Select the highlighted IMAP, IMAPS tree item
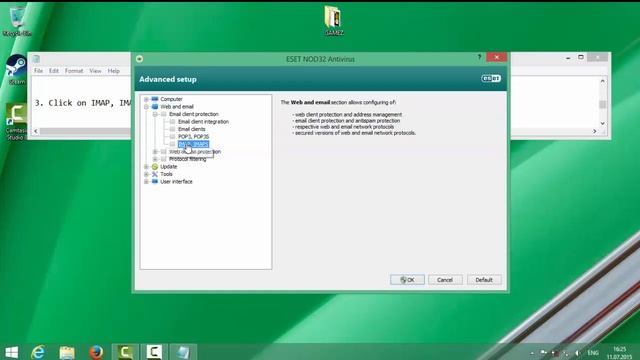This screenshot has width=640, height=360. tap(193, 144)
